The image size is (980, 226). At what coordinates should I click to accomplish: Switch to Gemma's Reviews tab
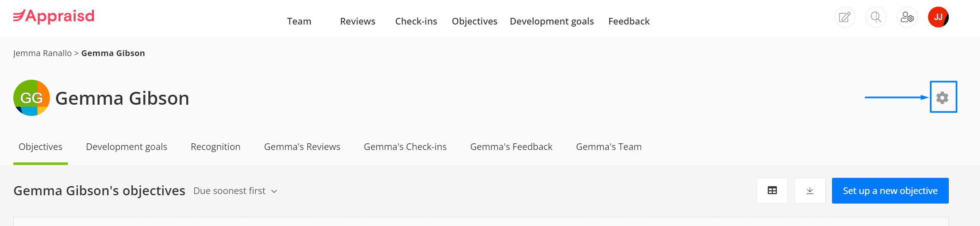[x=302, y=147]
